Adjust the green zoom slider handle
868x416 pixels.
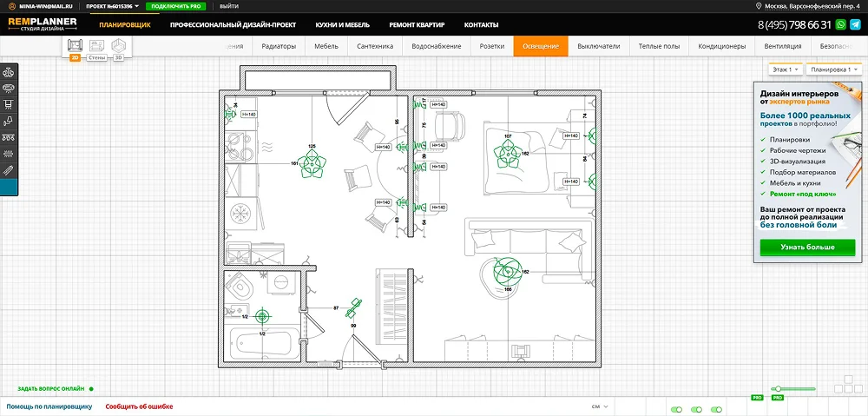tap(778, 389)
